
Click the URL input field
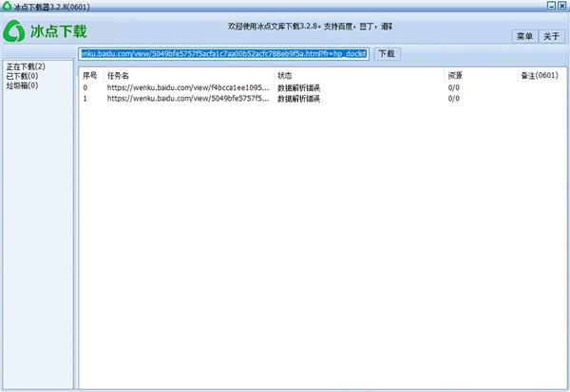(223, 54)
